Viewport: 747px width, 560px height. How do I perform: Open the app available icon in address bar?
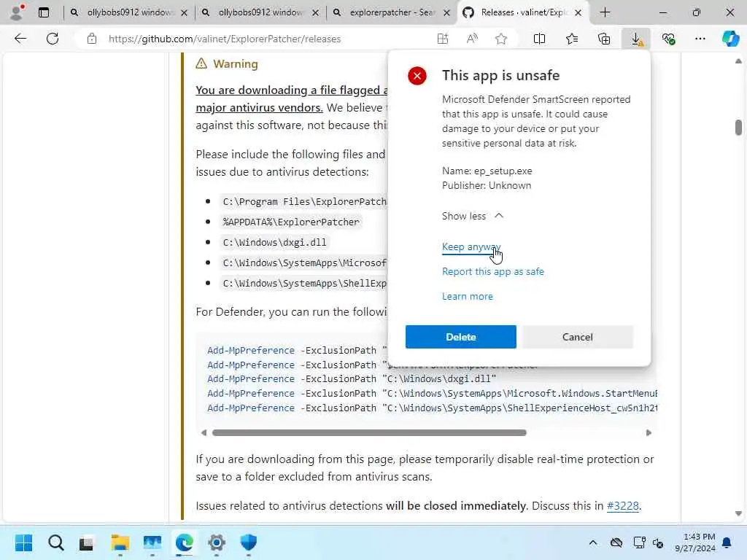(443, 39)
